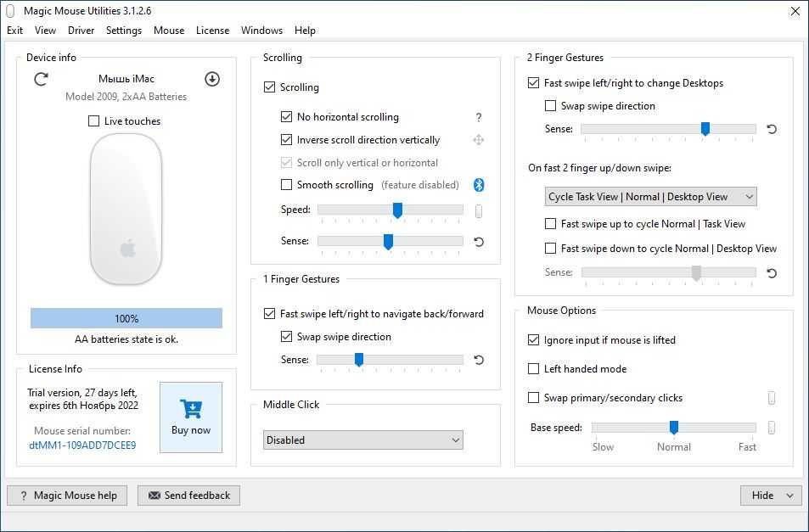This screenshot has width=809, height=532.
Task: Click the four-arrow move icon beside Inverse scroll
Action: pyautogui.click(x=479, y=140)
